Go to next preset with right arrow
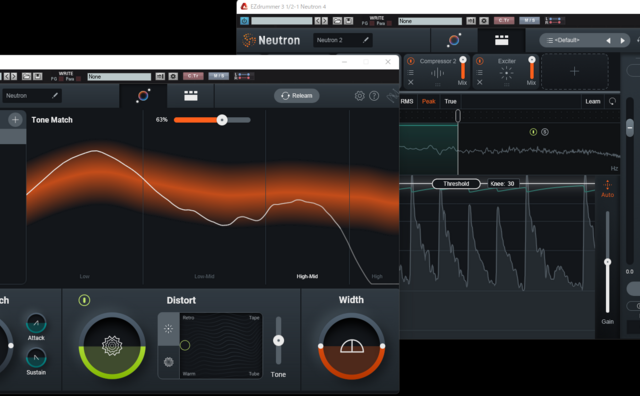Image resolution: width=640 pixels, height=396 pixels. point(622,40)
